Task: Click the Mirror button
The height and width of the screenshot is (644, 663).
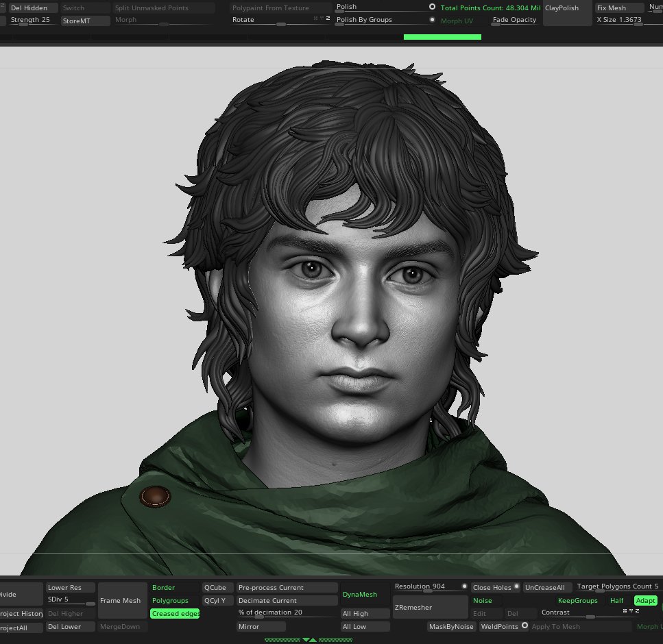Action: click(261, 627)
